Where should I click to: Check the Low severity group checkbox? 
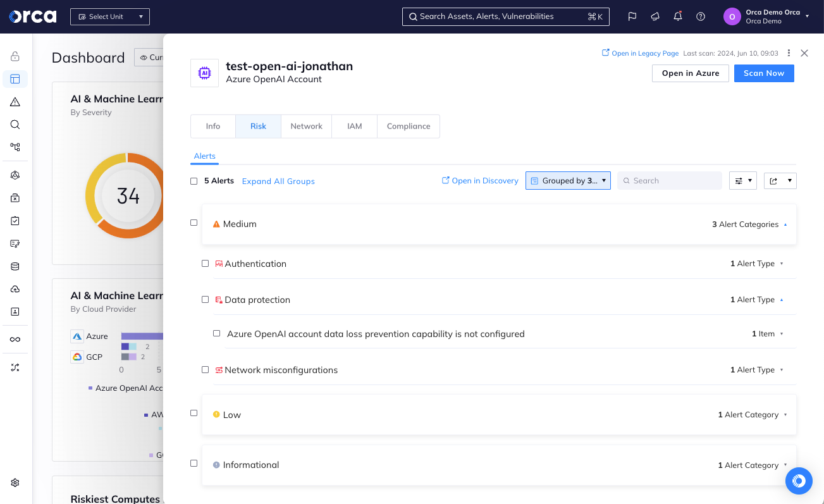[x=194, y=413]
